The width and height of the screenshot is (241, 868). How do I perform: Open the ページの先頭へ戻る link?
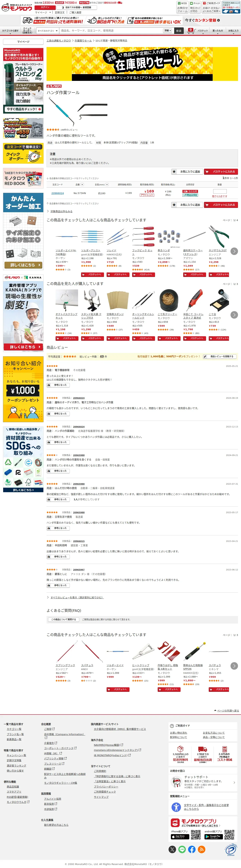point(228,710)
